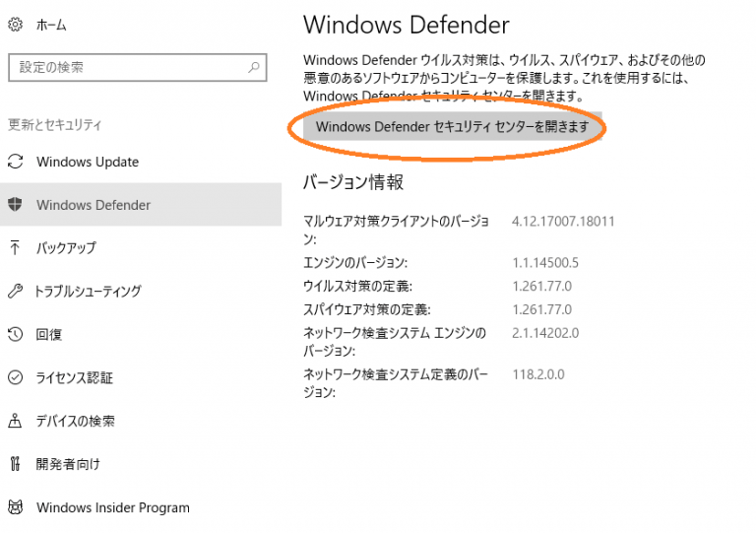
Task: Click the エンジンのバージョン label
Action: [355, 263]
